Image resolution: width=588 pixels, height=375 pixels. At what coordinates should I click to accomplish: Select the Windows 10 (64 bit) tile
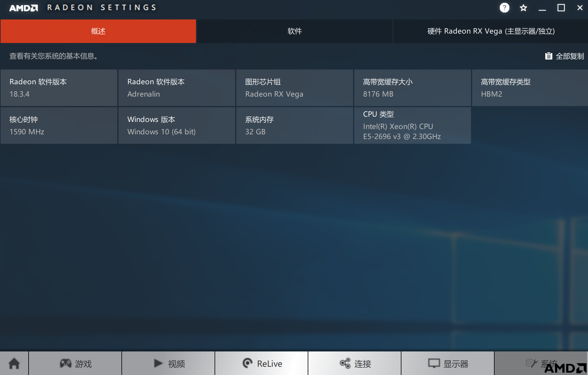[177, 125]
